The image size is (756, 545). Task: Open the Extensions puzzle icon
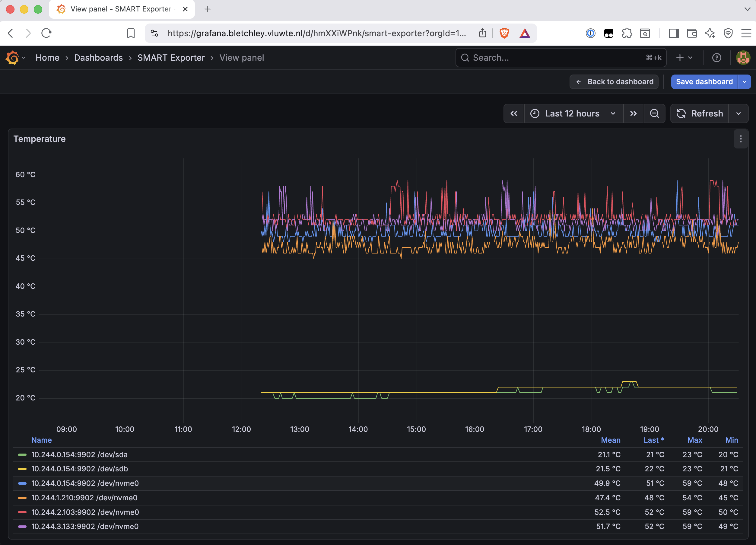[627, 33]
